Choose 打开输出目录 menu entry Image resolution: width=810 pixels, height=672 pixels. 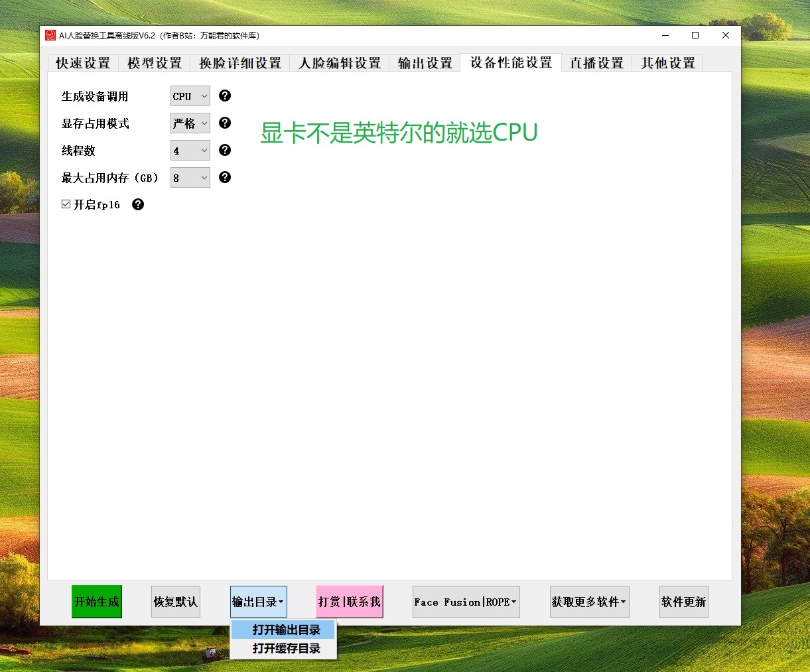pyautogui.click(x=283, y=630)
